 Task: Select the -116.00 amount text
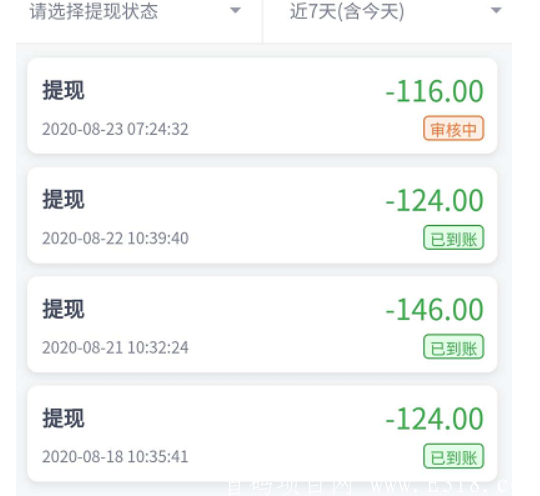(435, 91)
